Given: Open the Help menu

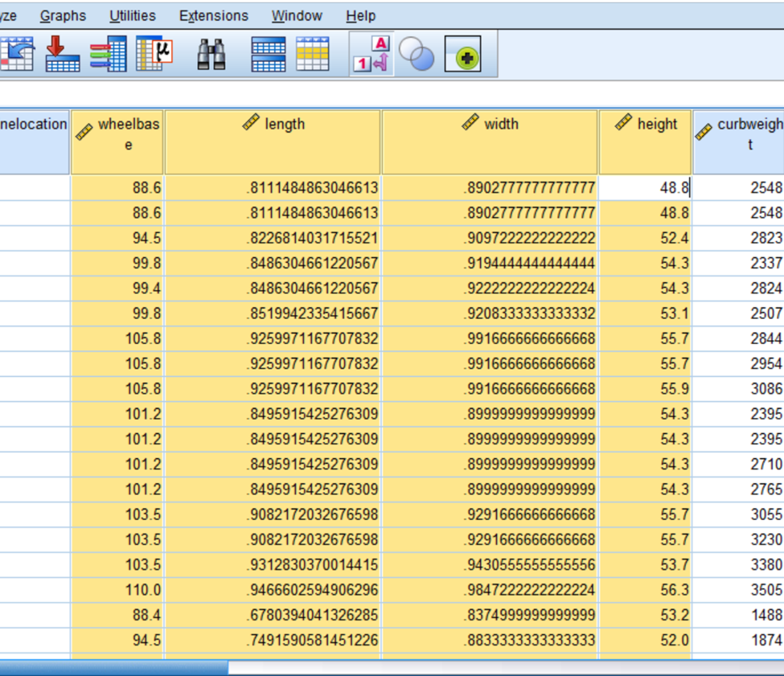Looking at the screenshot, I should pyautogui.click(x=361, y=15).
